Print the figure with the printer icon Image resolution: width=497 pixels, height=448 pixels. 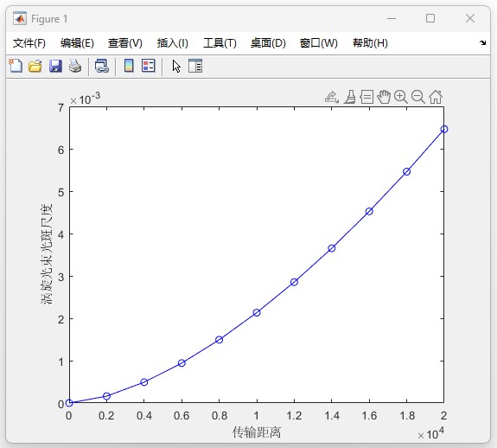75,67
